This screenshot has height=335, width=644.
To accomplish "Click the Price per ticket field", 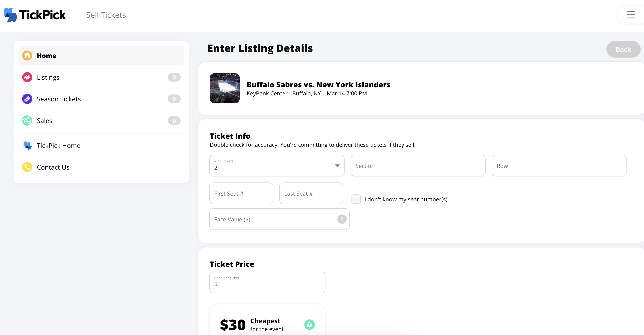I will pyautogui.click(x=267, y=282).
